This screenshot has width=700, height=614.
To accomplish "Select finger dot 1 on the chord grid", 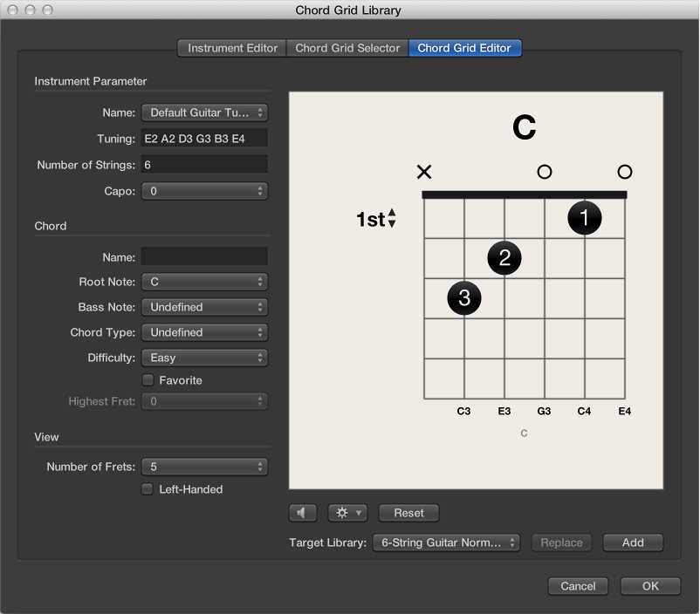I will pos(584,218).
